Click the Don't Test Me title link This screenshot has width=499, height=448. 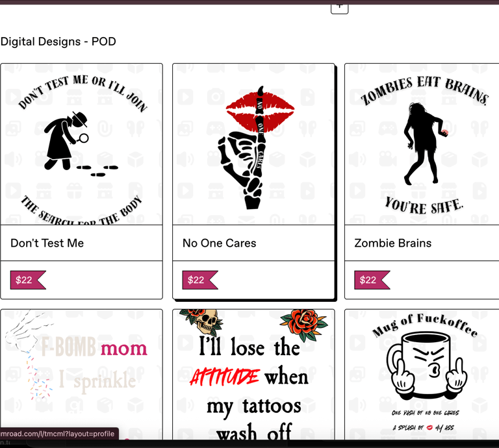pos(47,243)
